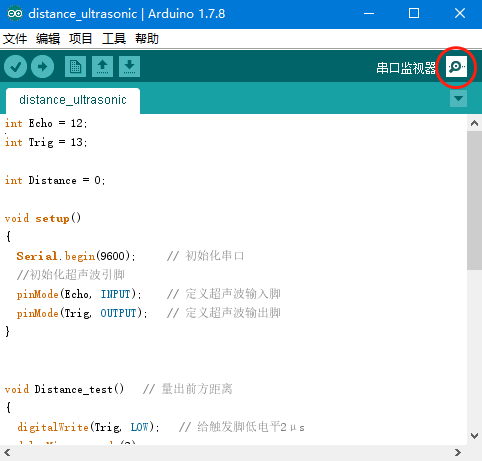Screen dimensions: 482x461
Task: Open the tab dropdown arrow menu
Action: 458,99
